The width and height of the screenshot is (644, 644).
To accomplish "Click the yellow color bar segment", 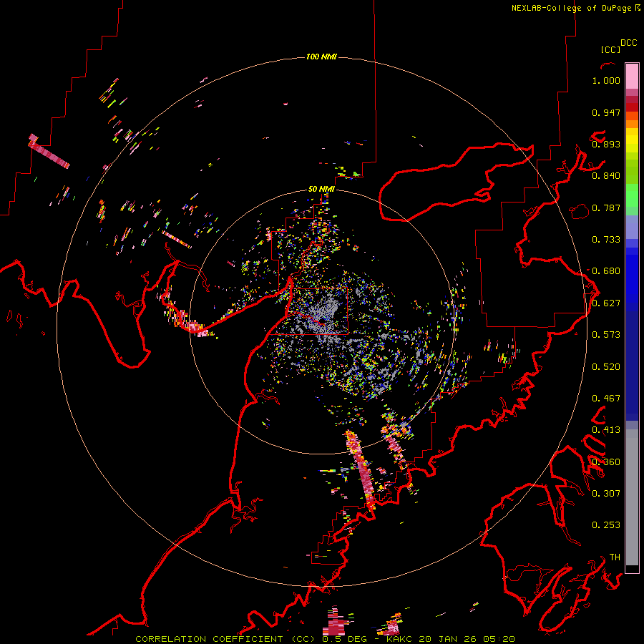I will (632, 140).
